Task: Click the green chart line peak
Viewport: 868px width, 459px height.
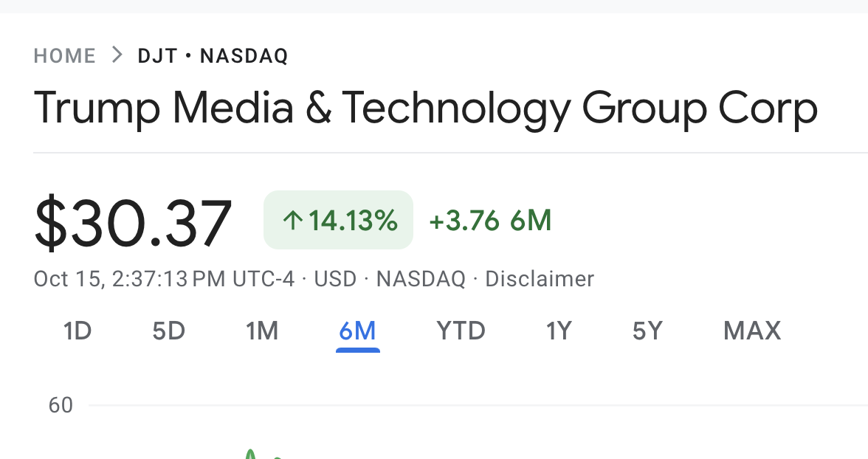Action: (251, 453)
